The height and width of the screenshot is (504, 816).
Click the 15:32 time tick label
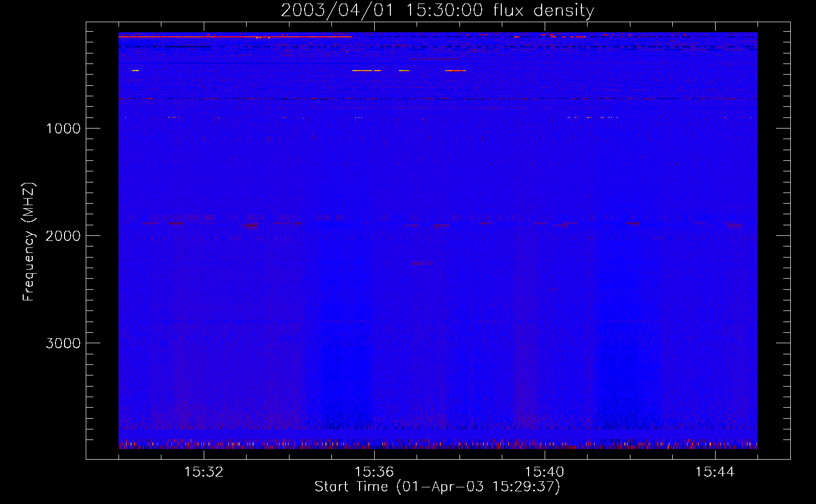(204, 472)
